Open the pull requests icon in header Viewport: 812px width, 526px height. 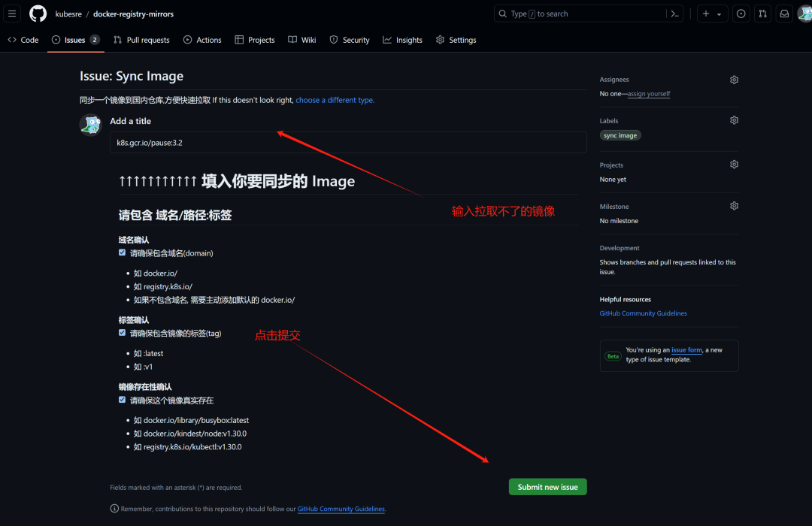(763, 14)
